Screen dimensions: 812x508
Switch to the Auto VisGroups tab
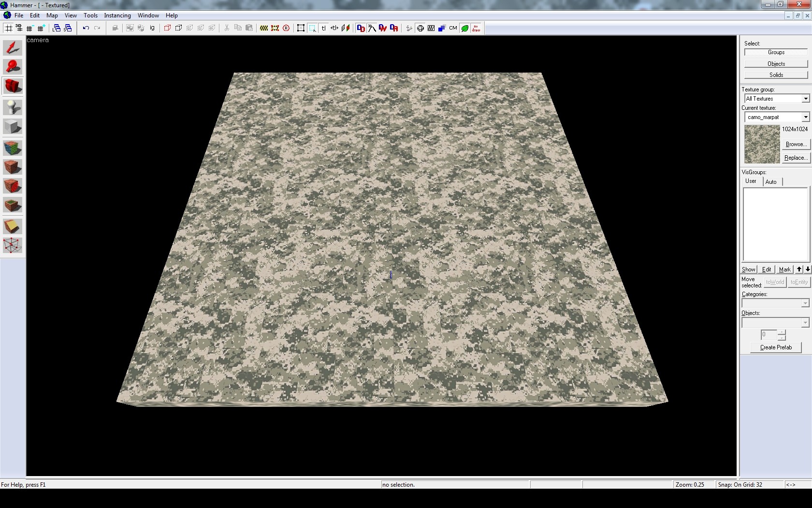(x=771, y=182)
